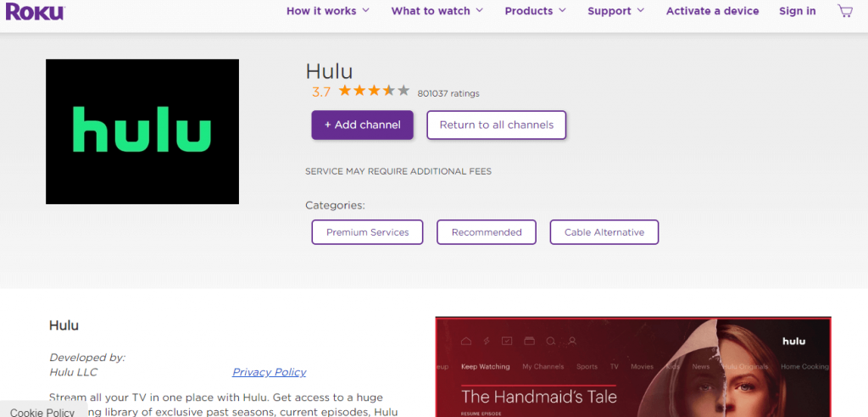Click SERVICE MAY REQUIRE ADDITIONAL FEES text

[x=398, y=171]
